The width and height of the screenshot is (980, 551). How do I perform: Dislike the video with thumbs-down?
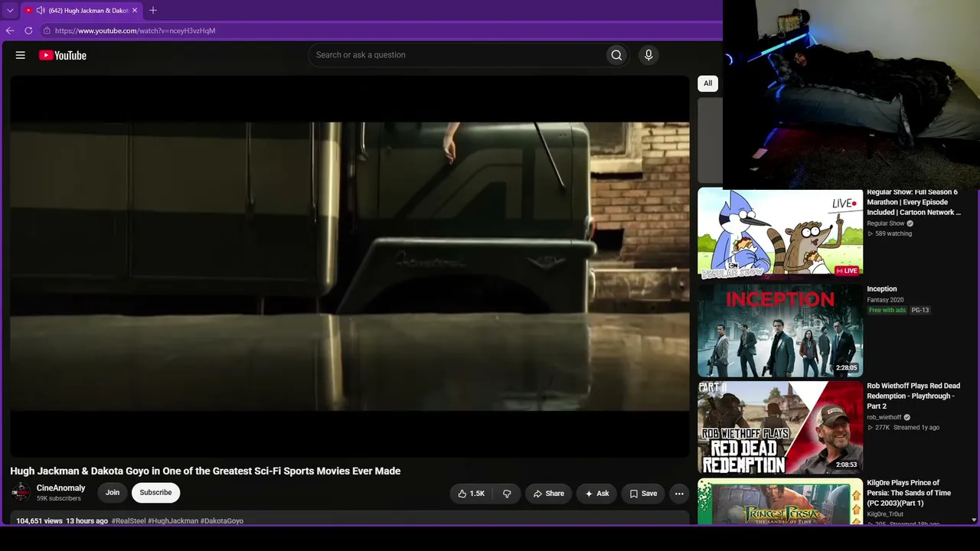[x=507, y=494]
